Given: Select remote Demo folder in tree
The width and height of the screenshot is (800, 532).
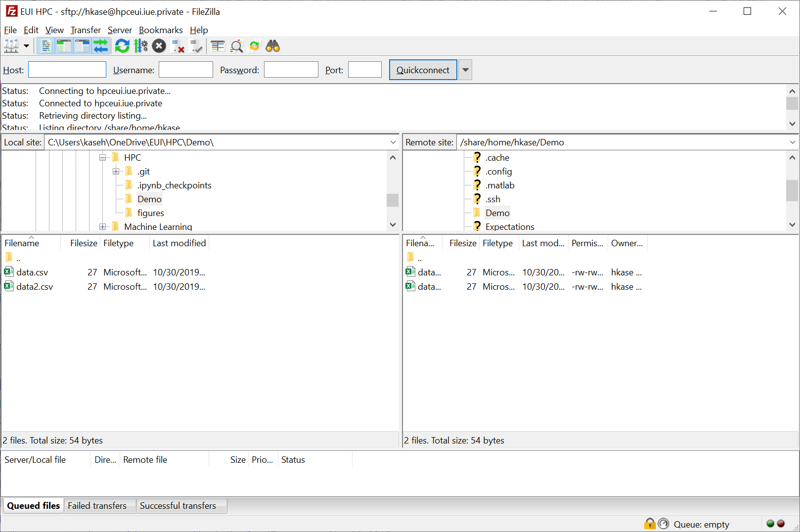Looking at the screenshot, I should [497, 213].
